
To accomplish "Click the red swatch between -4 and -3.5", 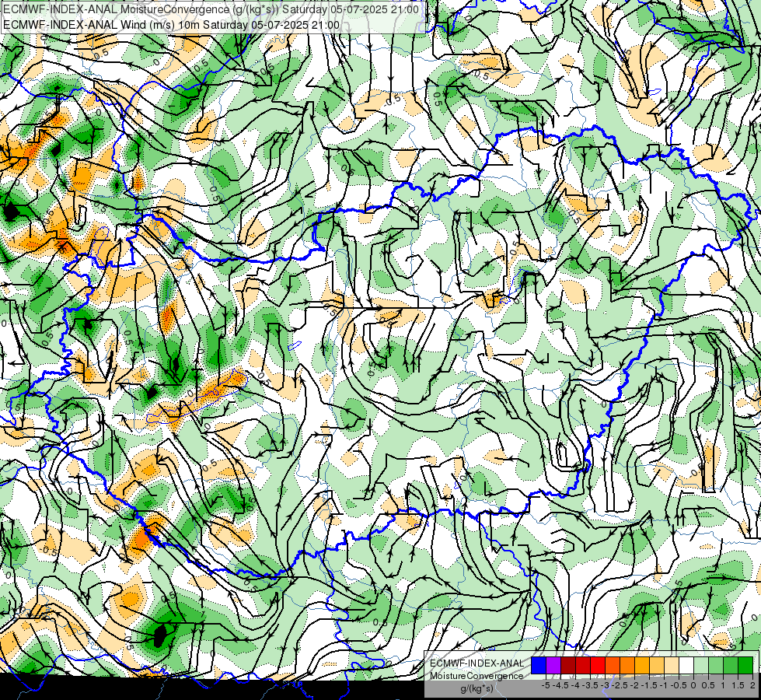I will [583, 666].
